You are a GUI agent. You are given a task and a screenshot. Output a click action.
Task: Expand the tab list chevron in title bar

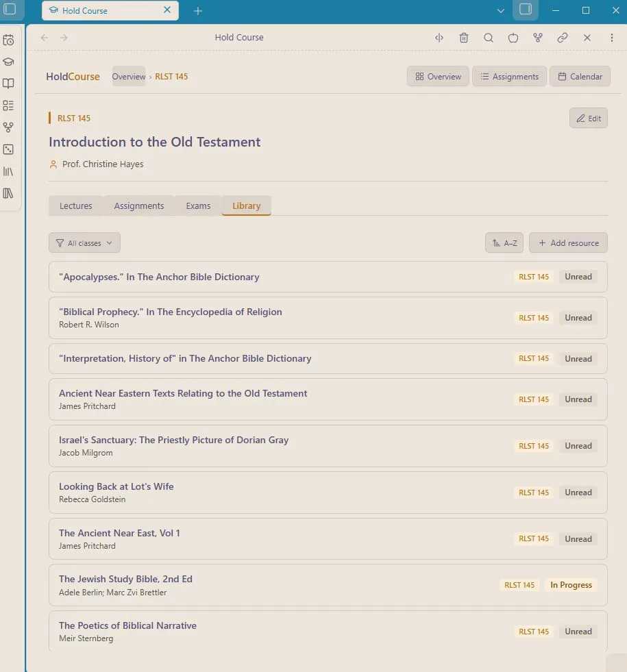click(x=500, y=11)
